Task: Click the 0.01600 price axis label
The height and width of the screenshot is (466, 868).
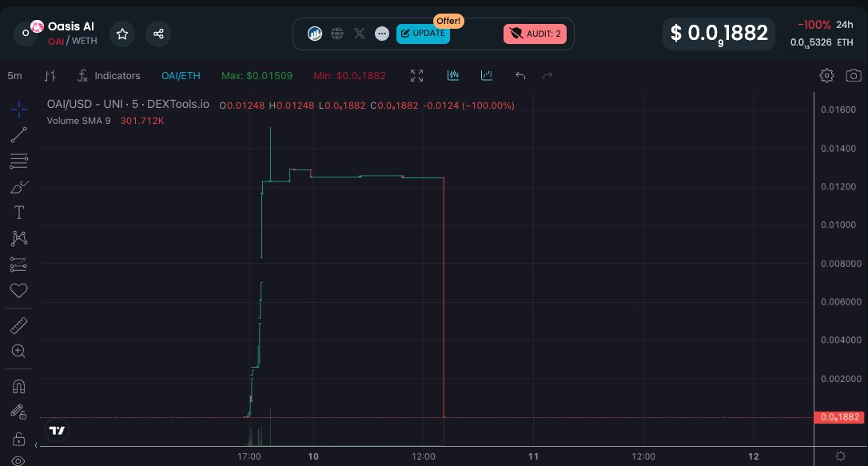Action: tap(838, 110)
